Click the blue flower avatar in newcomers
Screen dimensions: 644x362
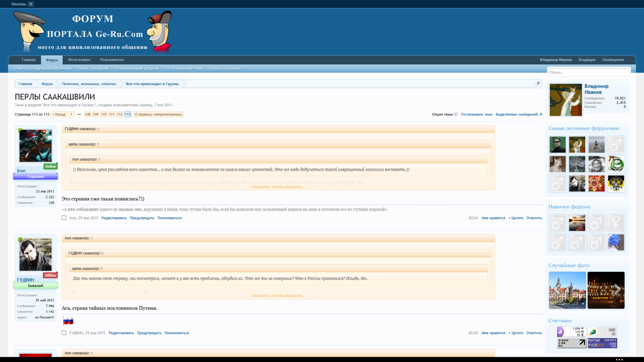616,243
